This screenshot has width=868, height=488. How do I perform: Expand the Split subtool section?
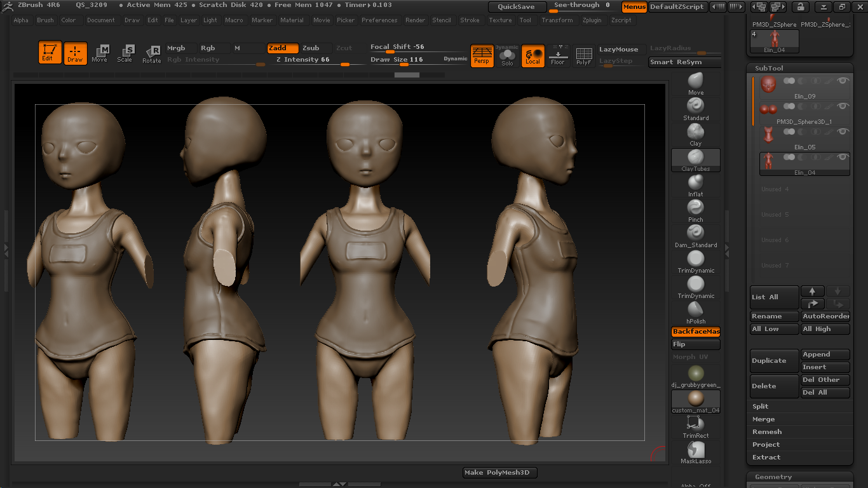click(x=761, y=406)
